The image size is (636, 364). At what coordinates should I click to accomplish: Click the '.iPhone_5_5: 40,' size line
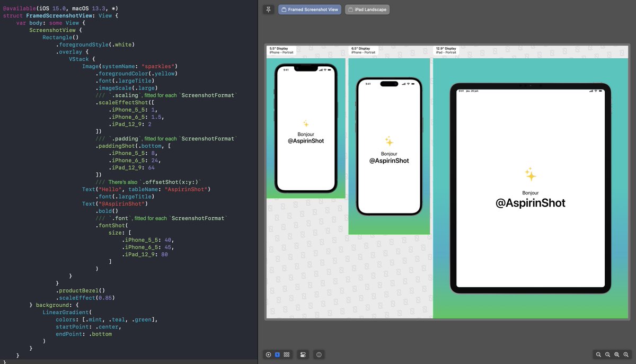click(x=147, y=240)
